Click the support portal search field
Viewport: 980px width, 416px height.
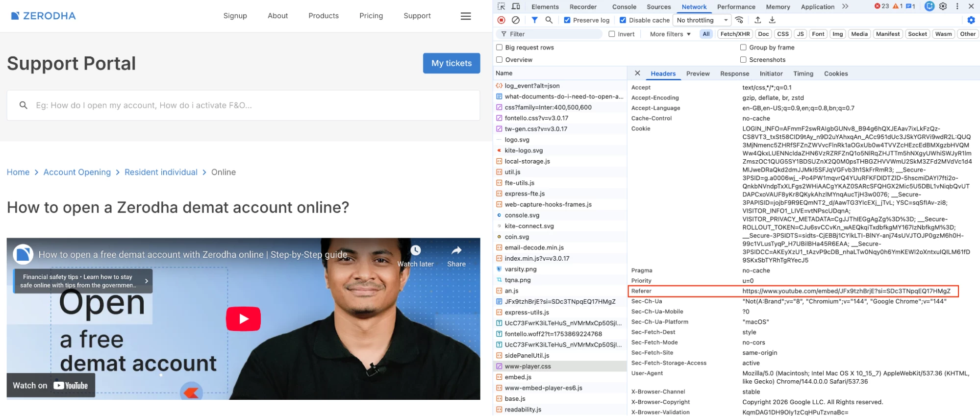point(243,105)
